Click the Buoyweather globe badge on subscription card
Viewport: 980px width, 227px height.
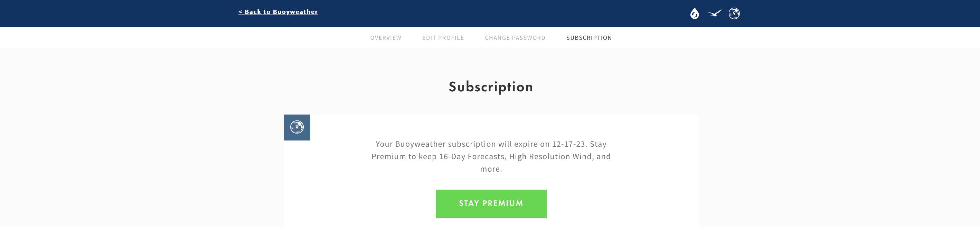click(297, 127)
